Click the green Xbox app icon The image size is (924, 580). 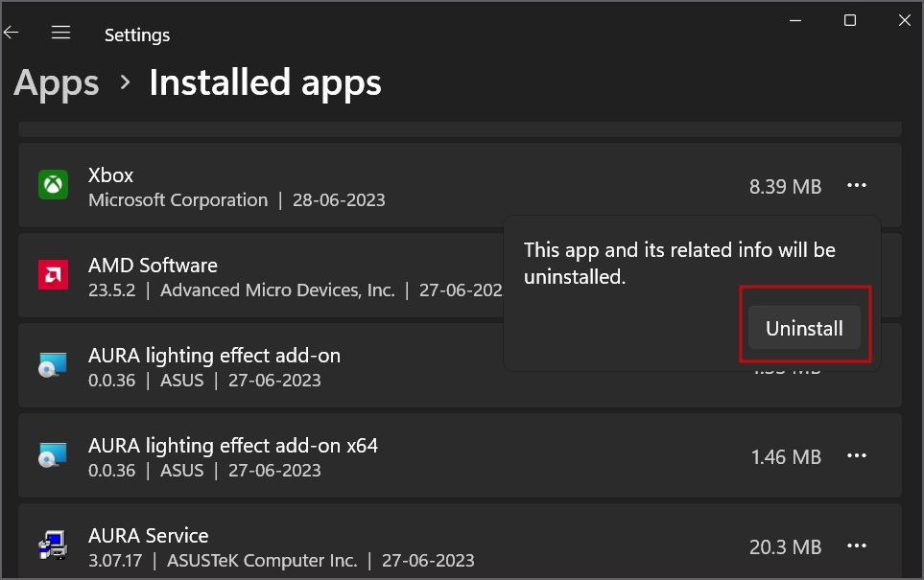[x=52, y=185]
